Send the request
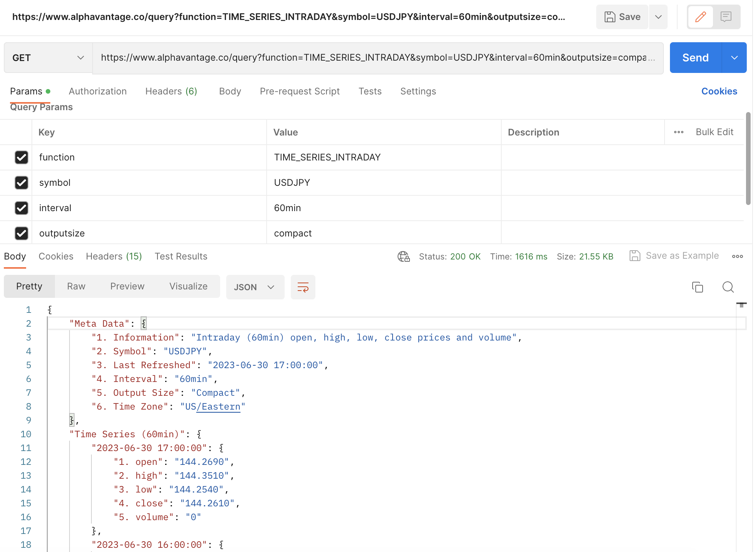 tap(696, 58)
